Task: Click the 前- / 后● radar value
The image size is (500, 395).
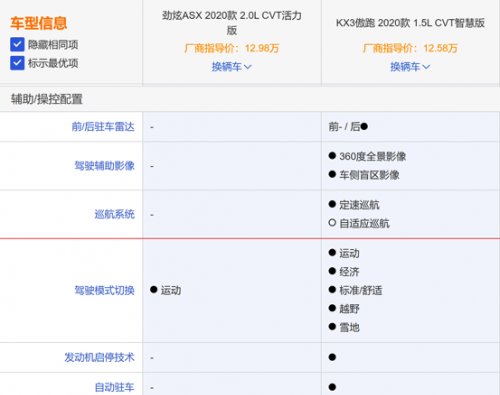Action: coord(348,127)
